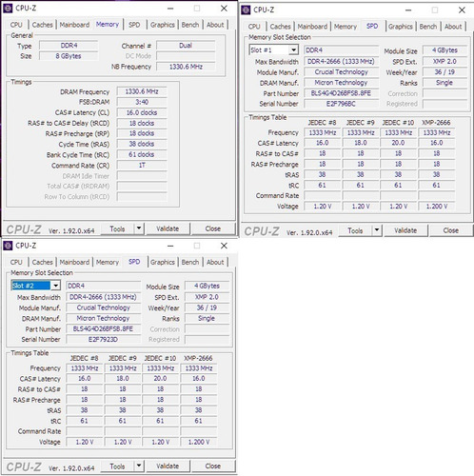Select SPD tab in the Memory window
Viewport: 474px width, 476px height.
(x=134, y=25)
